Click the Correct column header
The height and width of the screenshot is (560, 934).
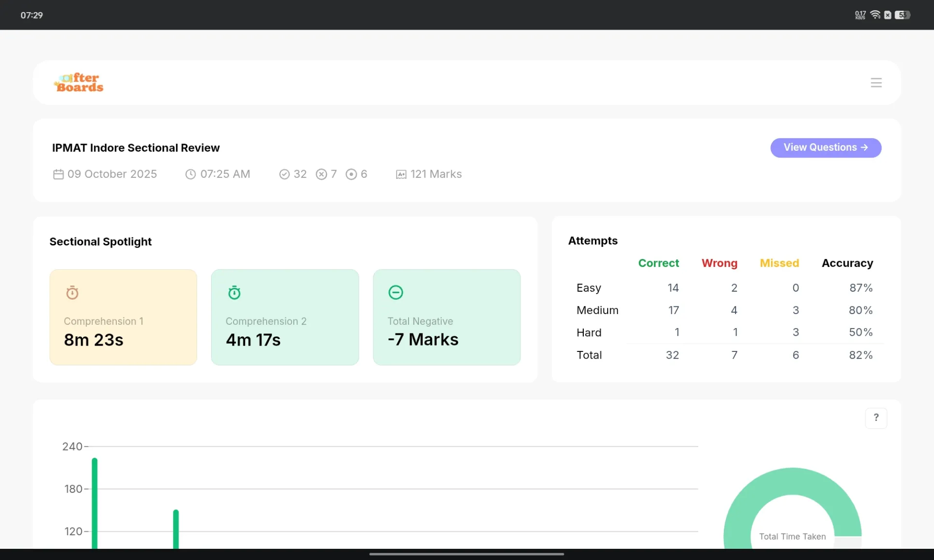pyautogui.click(x=659, y=263)
